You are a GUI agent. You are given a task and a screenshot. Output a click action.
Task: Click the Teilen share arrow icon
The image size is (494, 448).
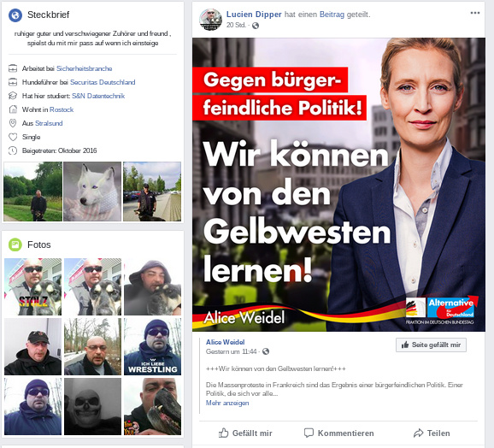[418, 433]
